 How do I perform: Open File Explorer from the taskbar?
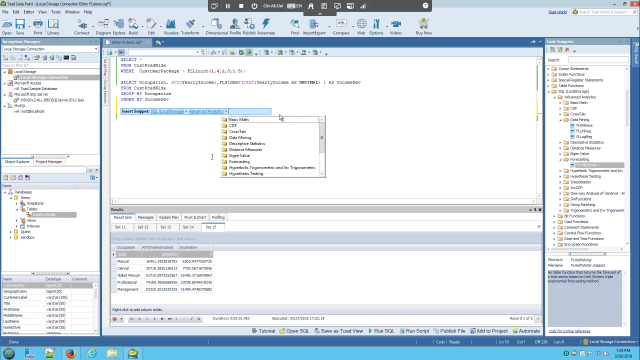(112, 353)
